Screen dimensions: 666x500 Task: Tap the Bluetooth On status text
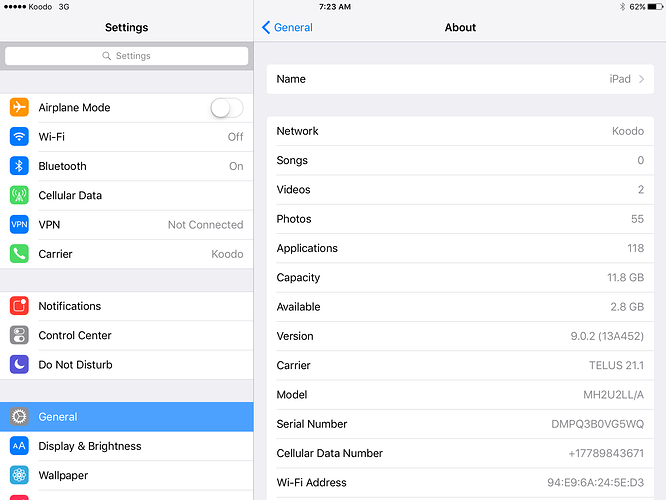pyautogui.click(x=236, y=166)
